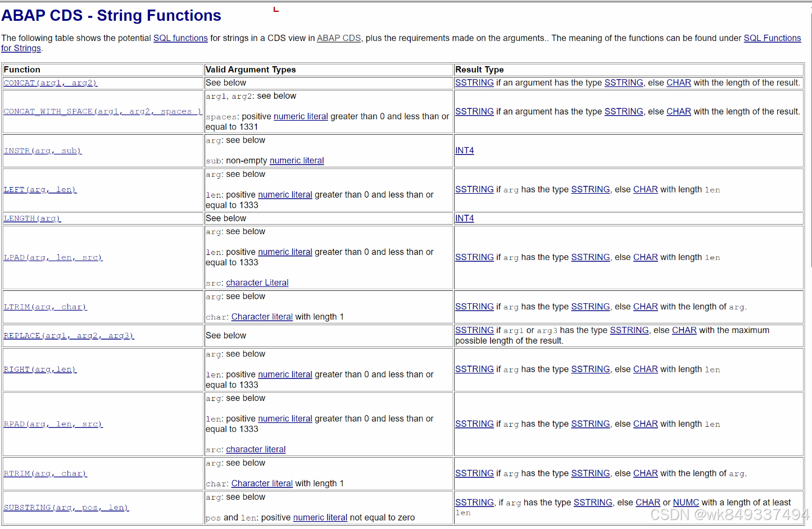812x529 pixels.
Task: Follow 'character literal' link in RPAD row
Action: tap(256, 449)
